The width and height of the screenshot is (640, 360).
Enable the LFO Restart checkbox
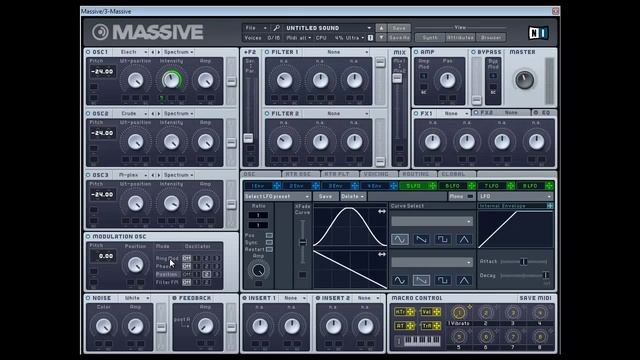tap(269, 249)
